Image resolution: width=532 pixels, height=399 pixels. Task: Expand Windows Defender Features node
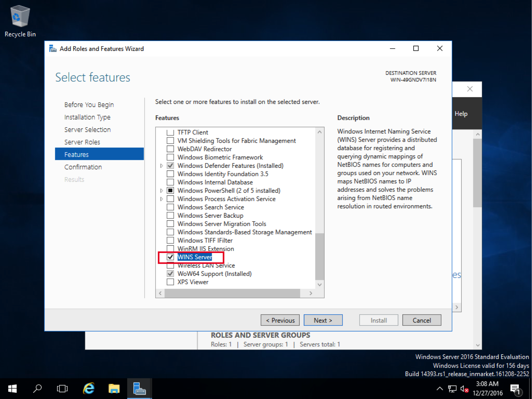tap(162, 166)
